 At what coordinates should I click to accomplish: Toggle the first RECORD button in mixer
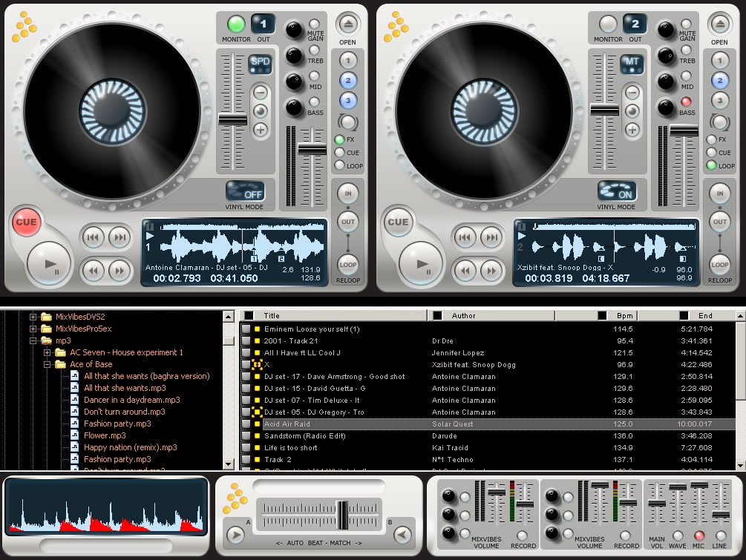point(522,536)
